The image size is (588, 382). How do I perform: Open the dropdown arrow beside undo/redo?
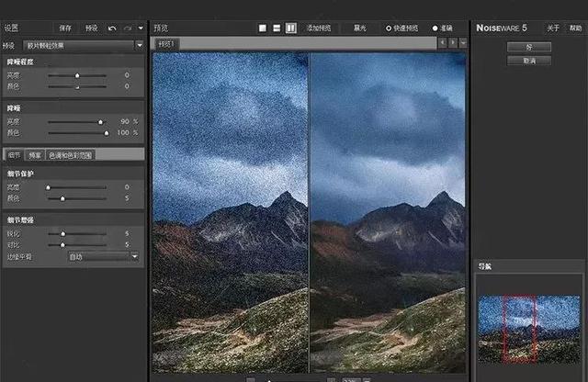click(x=140, y=28)
